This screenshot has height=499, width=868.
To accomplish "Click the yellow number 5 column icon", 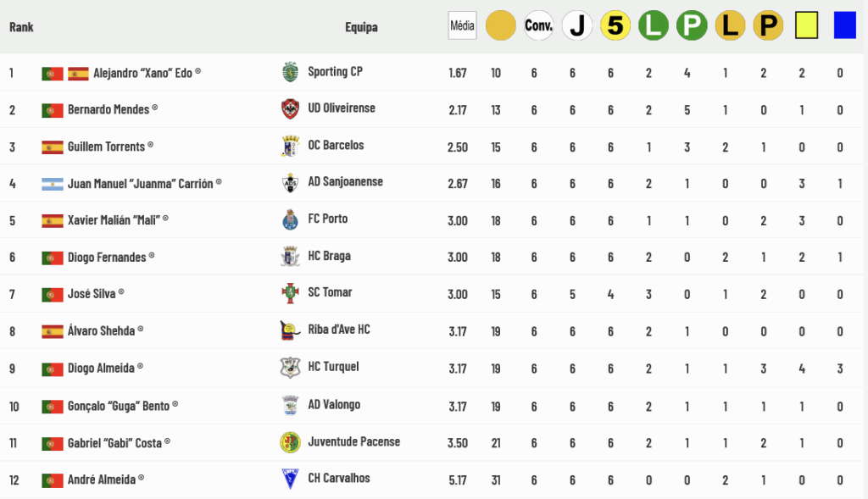I will point(615,26).
